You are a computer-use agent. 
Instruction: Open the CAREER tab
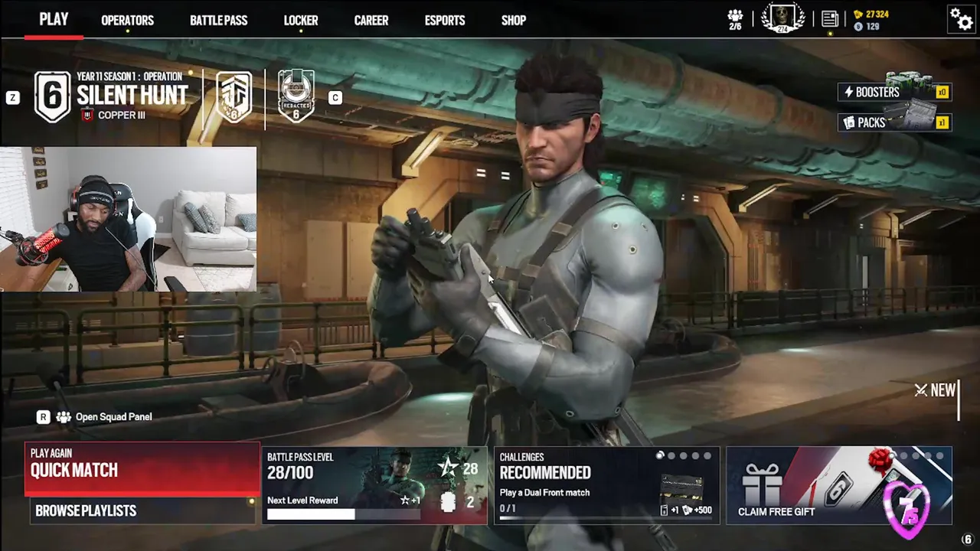[x=371, y=21]
